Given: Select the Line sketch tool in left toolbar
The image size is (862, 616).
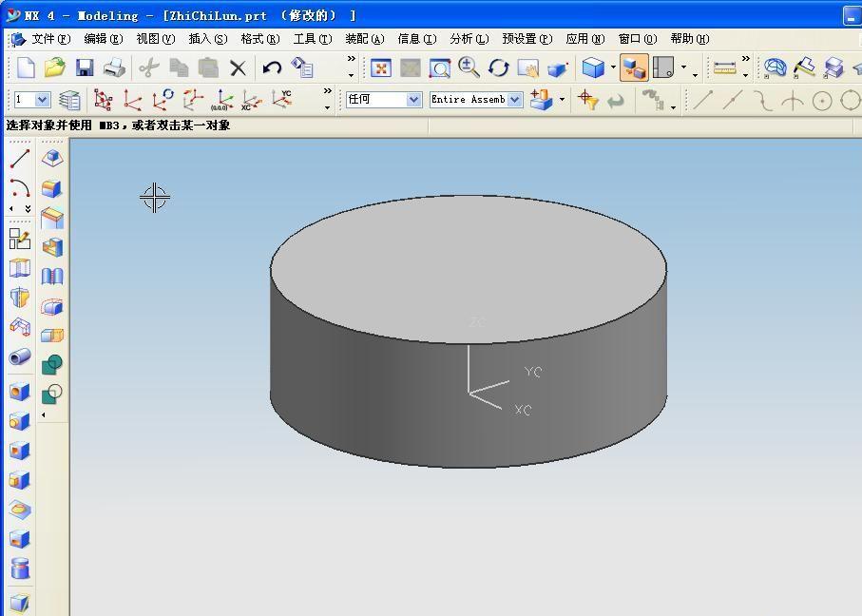Looking at the screenshot, I should pos(20,159).
